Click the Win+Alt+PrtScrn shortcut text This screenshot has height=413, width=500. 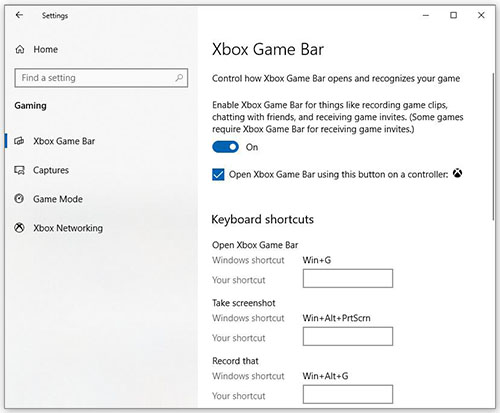tap(336, 318)
